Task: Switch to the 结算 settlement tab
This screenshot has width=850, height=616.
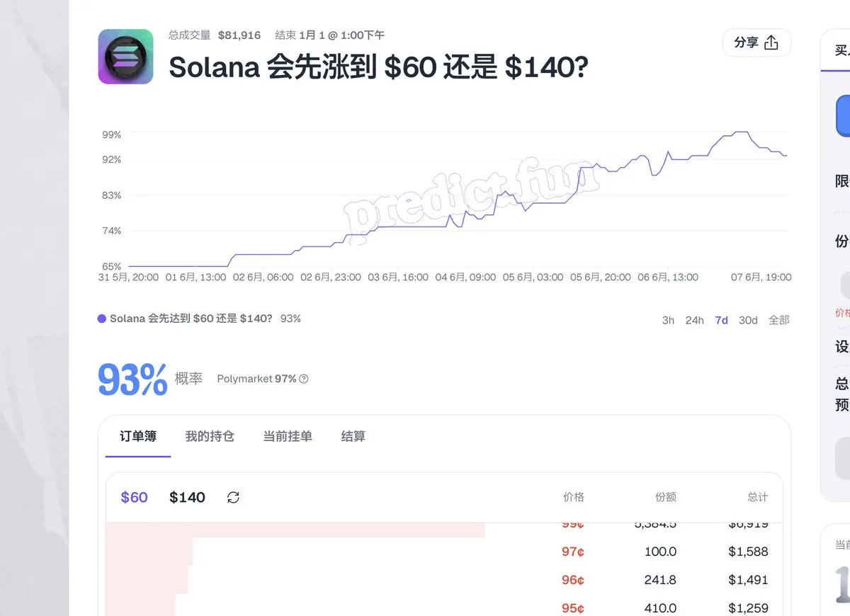Action: [x=353, y=436]
